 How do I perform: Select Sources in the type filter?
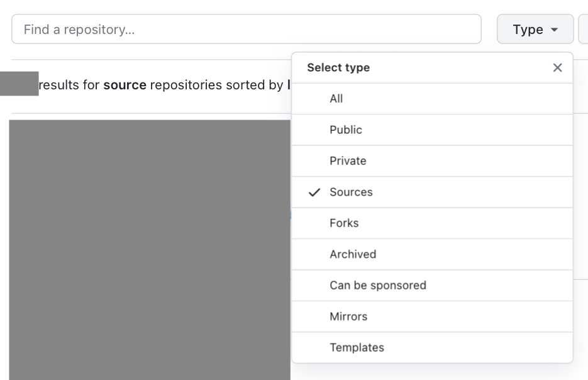[351, 192]
